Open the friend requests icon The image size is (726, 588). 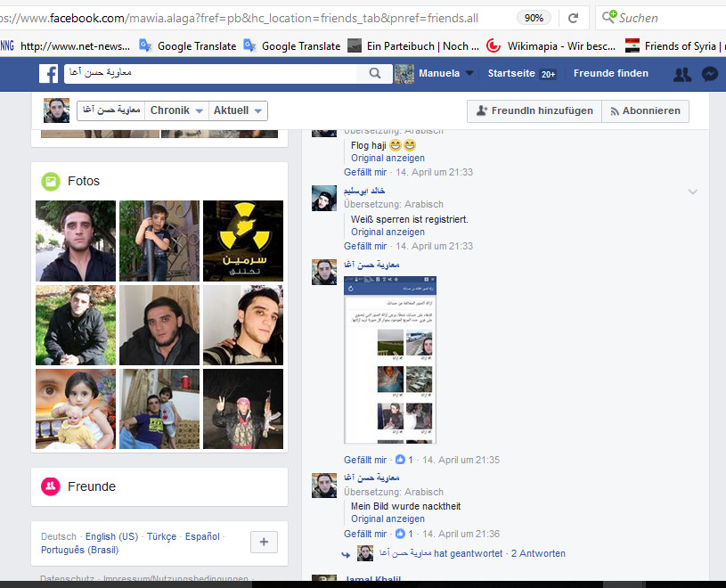click(x=682, y=75)
